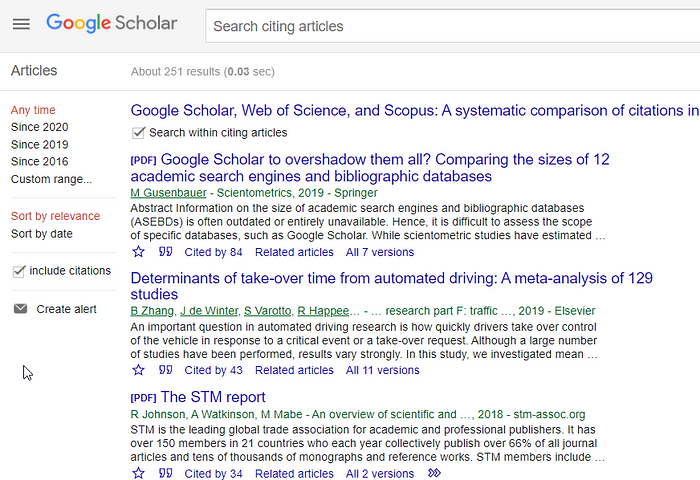700x480 pixels.
Task: Show All 11 versions
Action: click(x=383, y=370)
